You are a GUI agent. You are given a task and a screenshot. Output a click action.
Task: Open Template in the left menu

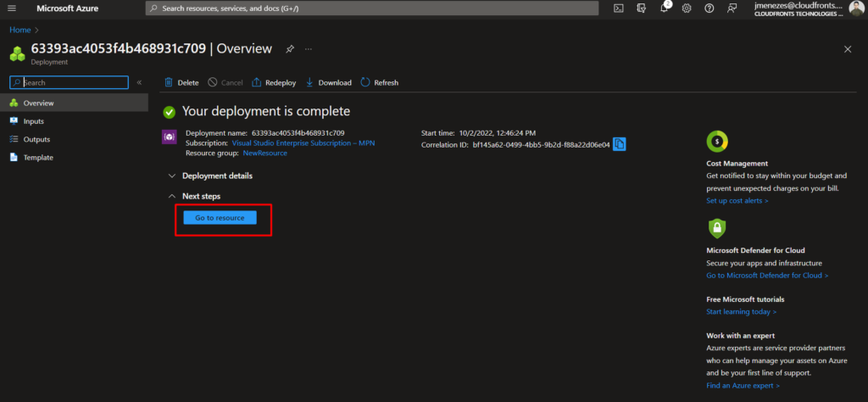coord(75,158)
